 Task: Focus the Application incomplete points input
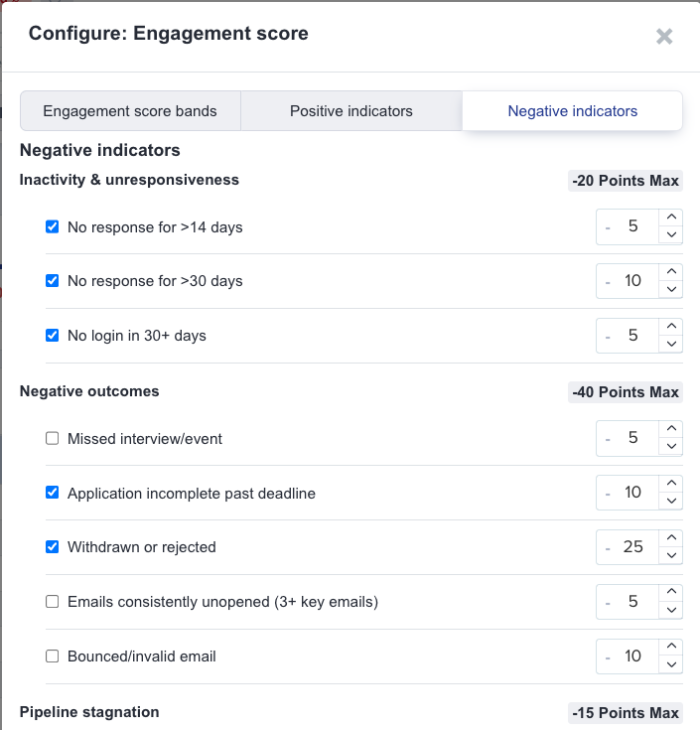[x=631, y=493]
